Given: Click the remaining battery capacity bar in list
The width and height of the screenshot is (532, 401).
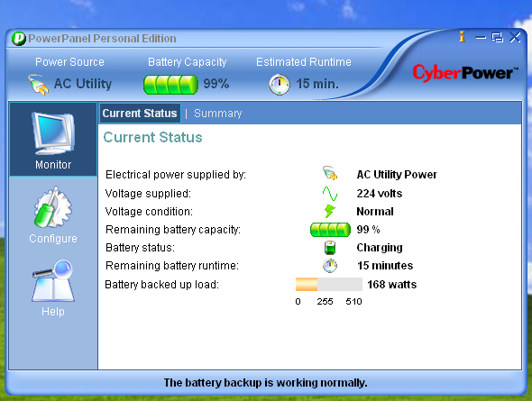Looking at the screenshot, I should point(330,230).
